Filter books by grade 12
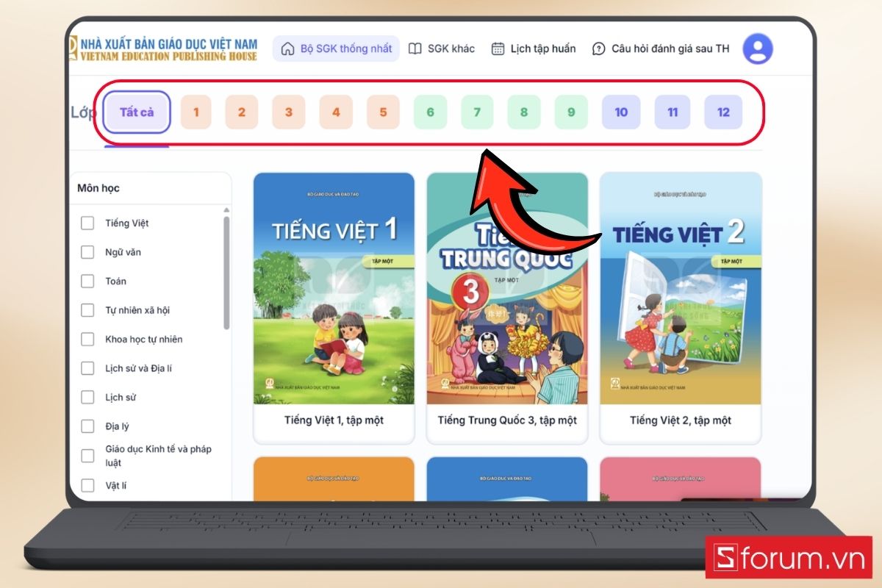Screen dimensions: 882x588 pos(723,112)
